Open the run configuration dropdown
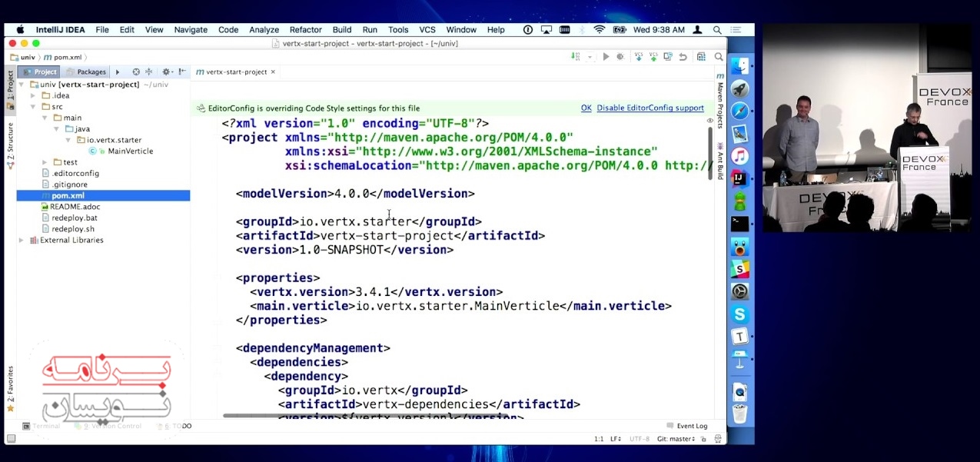 click(x=590, y=57)
